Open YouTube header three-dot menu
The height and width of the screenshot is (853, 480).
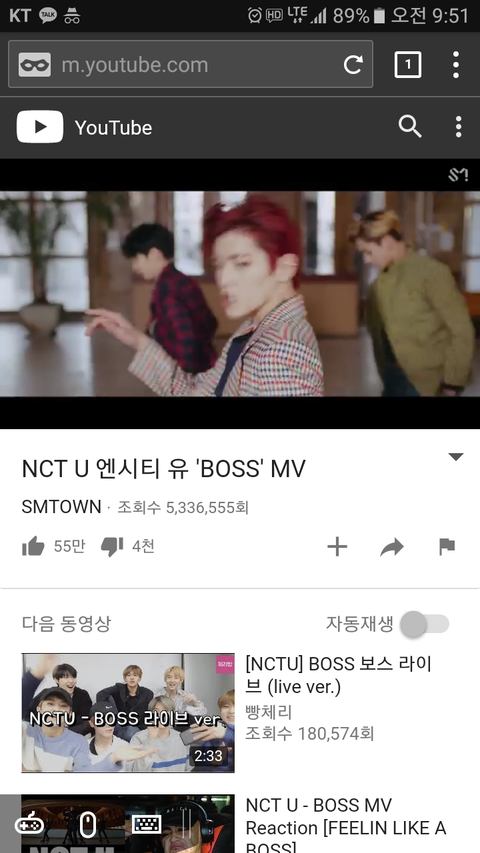point(458,127)
